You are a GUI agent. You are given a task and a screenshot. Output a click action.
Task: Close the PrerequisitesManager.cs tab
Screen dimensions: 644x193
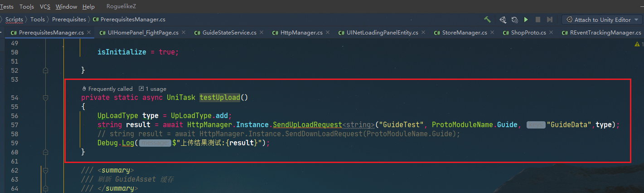click(x=89, y=32)
